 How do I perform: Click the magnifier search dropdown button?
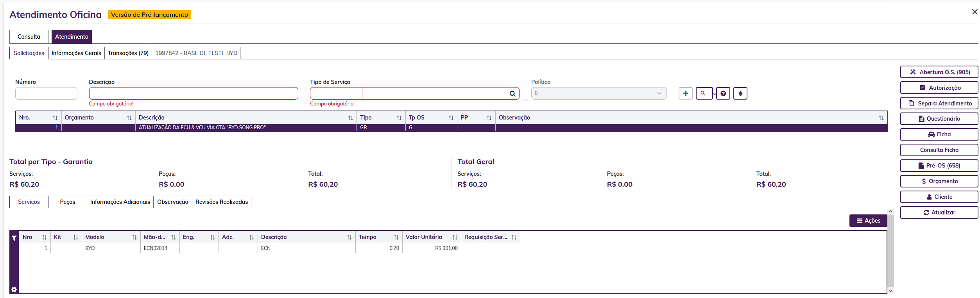pos(704,93)
